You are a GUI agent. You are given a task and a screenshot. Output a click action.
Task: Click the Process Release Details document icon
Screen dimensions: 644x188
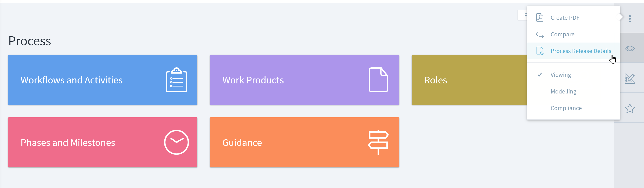(x=540, y=51)
